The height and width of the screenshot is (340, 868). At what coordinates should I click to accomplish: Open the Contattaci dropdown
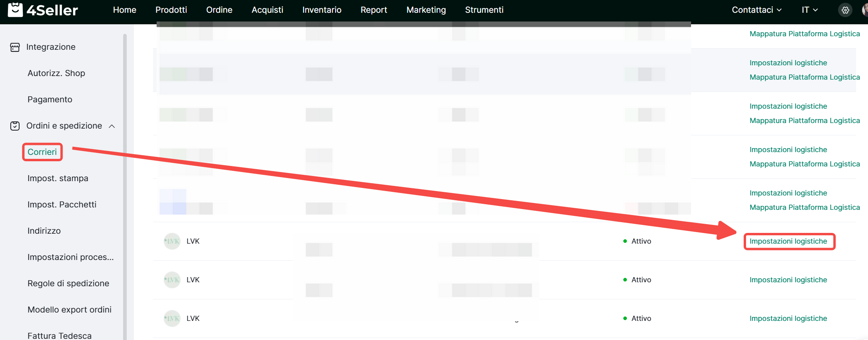756,10
